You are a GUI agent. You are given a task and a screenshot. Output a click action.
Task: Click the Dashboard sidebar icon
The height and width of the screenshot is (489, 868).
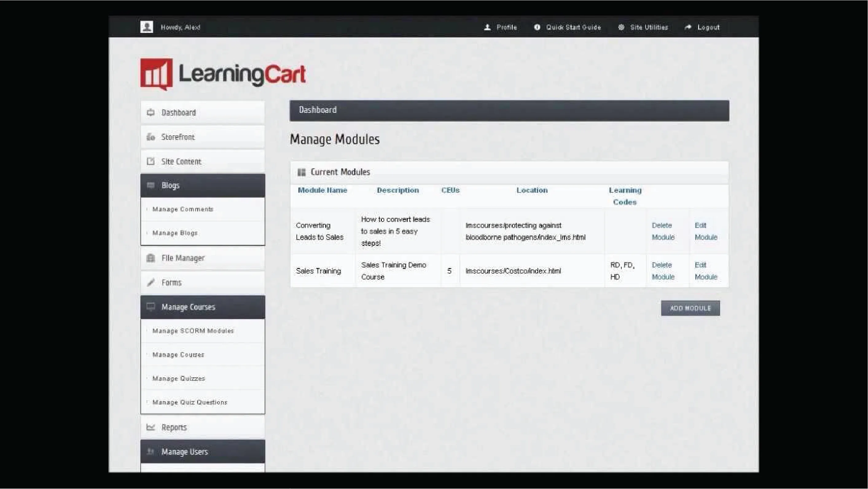point(151,112)
